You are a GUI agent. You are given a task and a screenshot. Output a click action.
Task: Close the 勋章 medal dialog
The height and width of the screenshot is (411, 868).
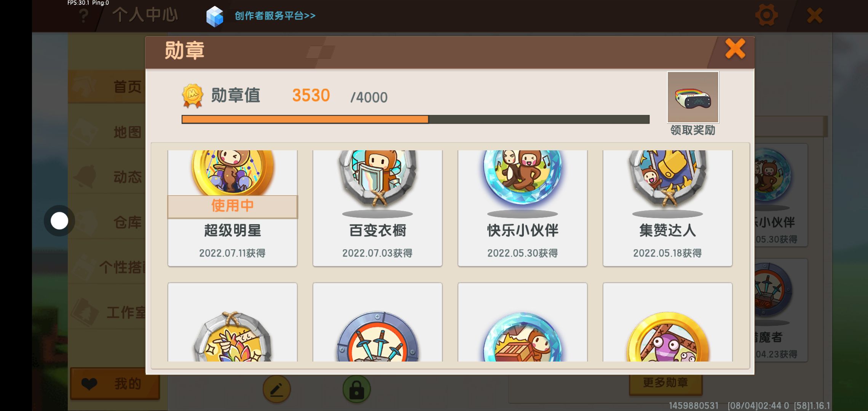(x=735, y=49)
